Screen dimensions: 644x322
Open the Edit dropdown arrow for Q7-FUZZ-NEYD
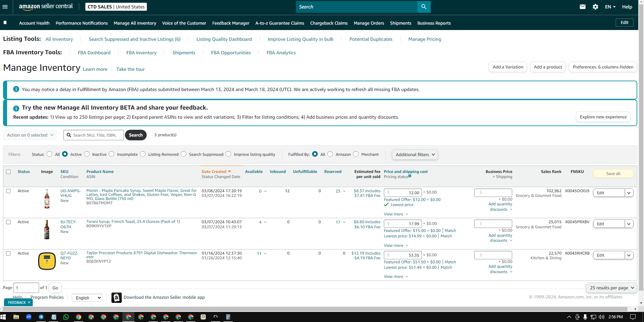(x=629, y=255)
